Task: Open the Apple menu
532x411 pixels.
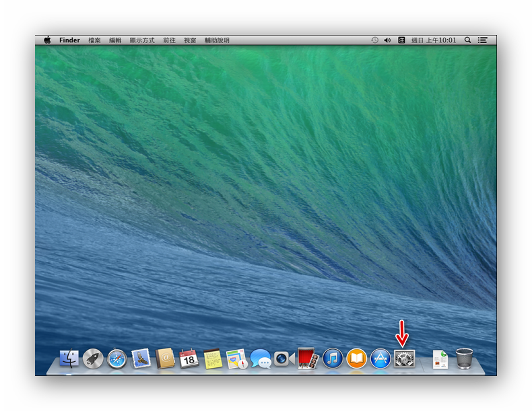Action: (x=48, y=40)
